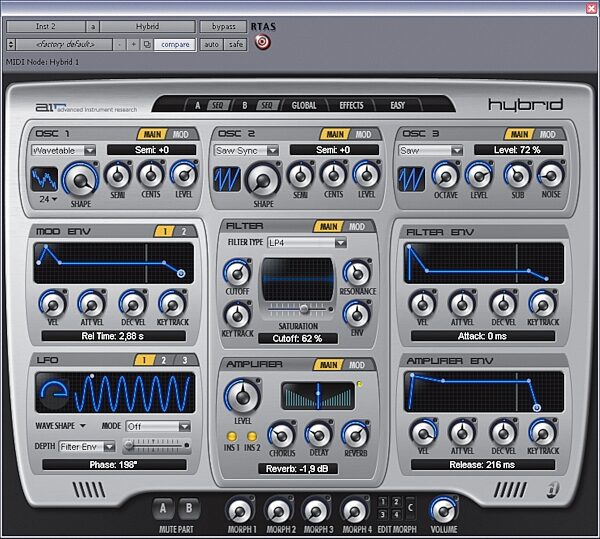Open the OSC 3 Saw type dropdown
The width and height of the screenshot is (600, 539).
(x=430, y=150)
